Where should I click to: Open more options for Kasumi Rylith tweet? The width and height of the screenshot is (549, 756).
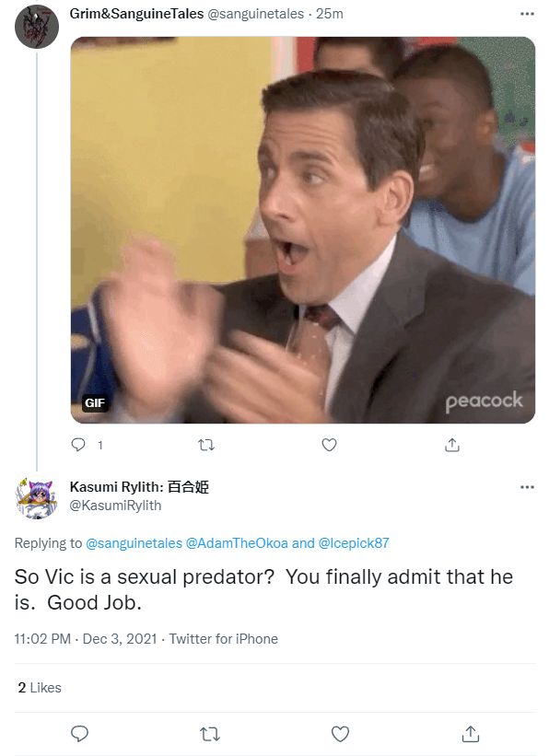click(x=527, y=487)
